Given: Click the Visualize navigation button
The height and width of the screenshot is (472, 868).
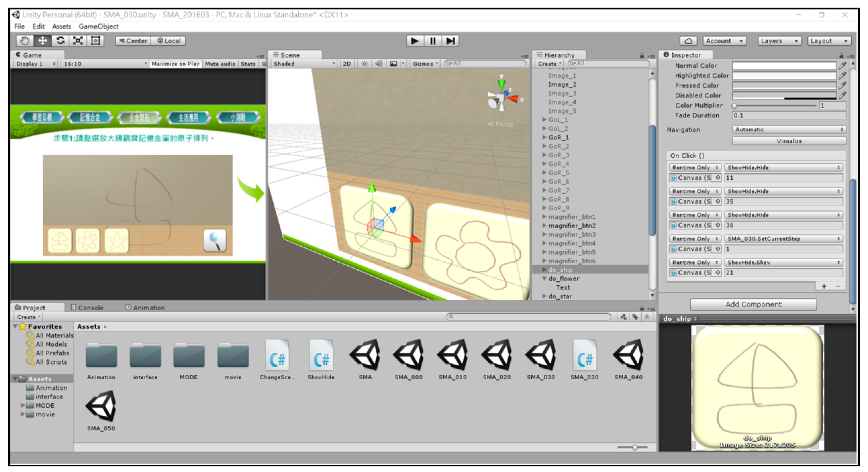Looking at the screenshot, I should (x=789, y=141).
